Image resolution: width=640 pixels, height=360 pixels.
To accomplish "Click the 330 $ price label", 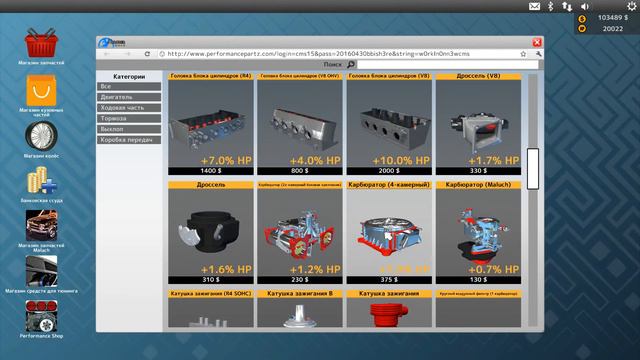I will pyautogui.click(x=478, y=171).
